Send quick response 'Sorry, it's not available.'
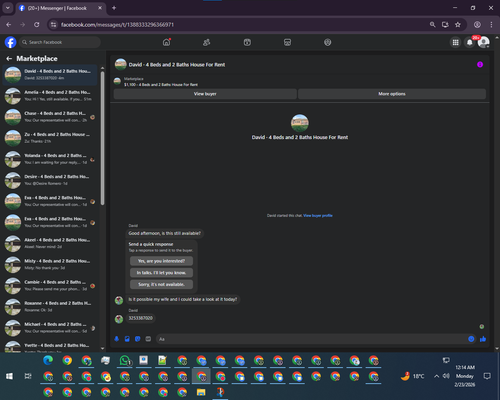The height and width of the screenshot is (400, 500). tap(161, 284)
